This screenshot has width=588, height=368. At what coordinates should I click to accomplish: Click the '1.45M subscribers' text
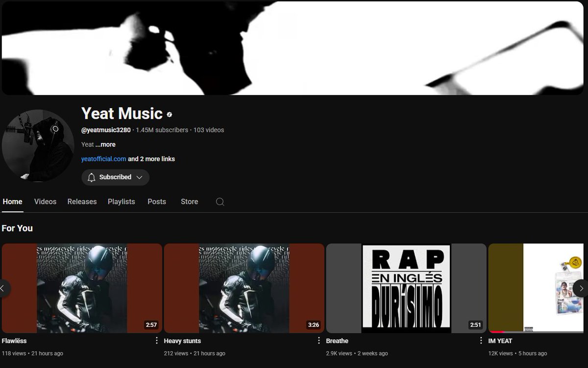pos(162,130)
